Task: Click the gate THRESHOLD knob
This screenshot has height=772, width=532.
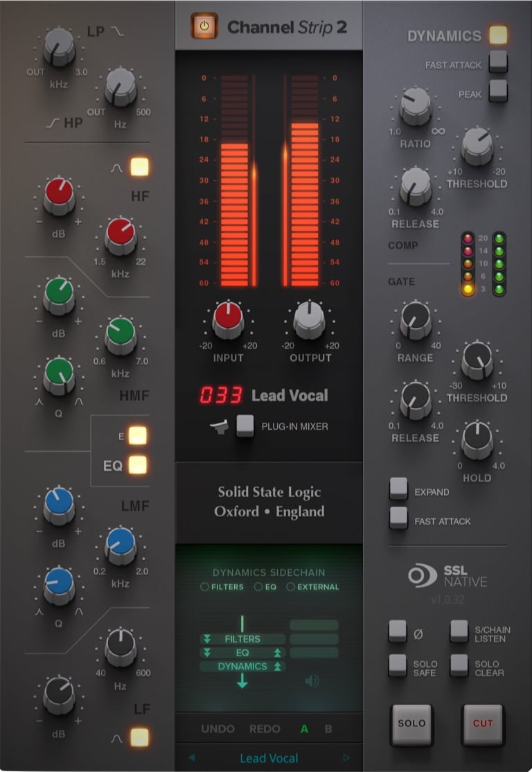Action: (477, 360)
